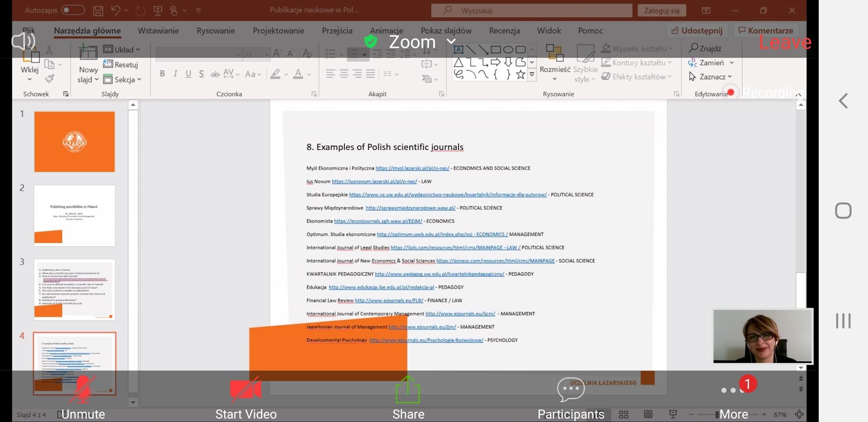Select slide 2 thumbnail

pyautogui.click(x=75, y=216)
